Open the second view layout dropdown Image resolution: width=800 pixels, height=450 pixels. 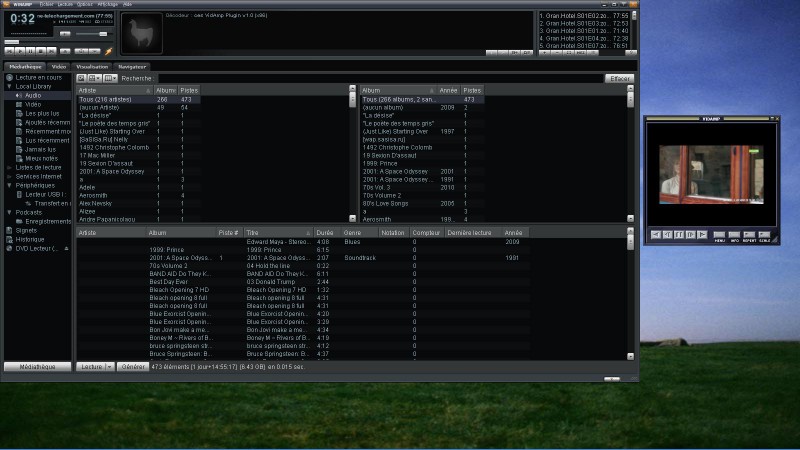tap(94, 79)
